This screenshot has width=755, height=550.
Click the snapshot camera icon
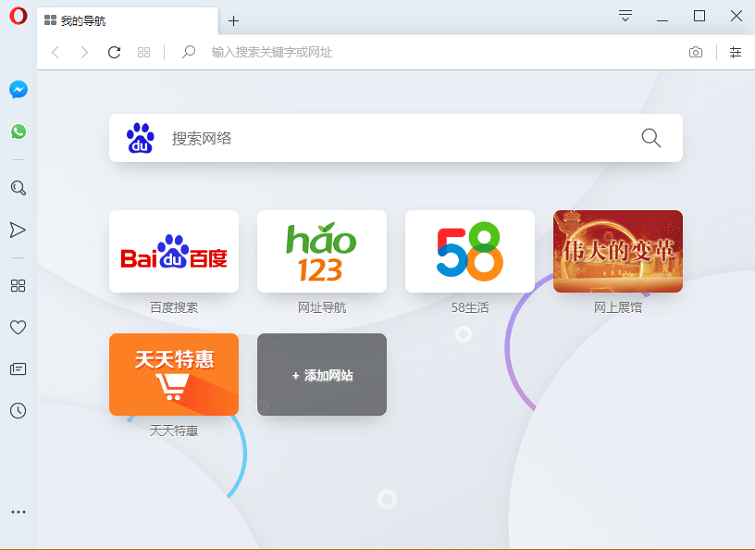[695, 52]
